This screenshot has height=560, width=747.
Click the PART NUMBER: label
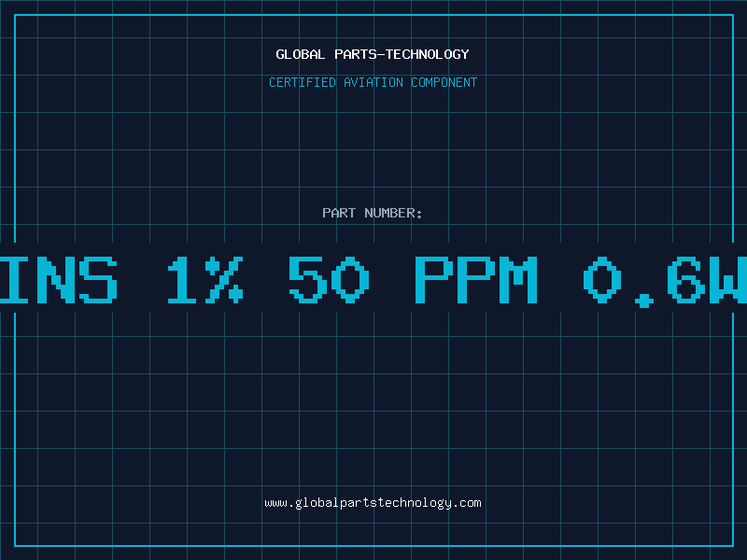tap(373, 213)
